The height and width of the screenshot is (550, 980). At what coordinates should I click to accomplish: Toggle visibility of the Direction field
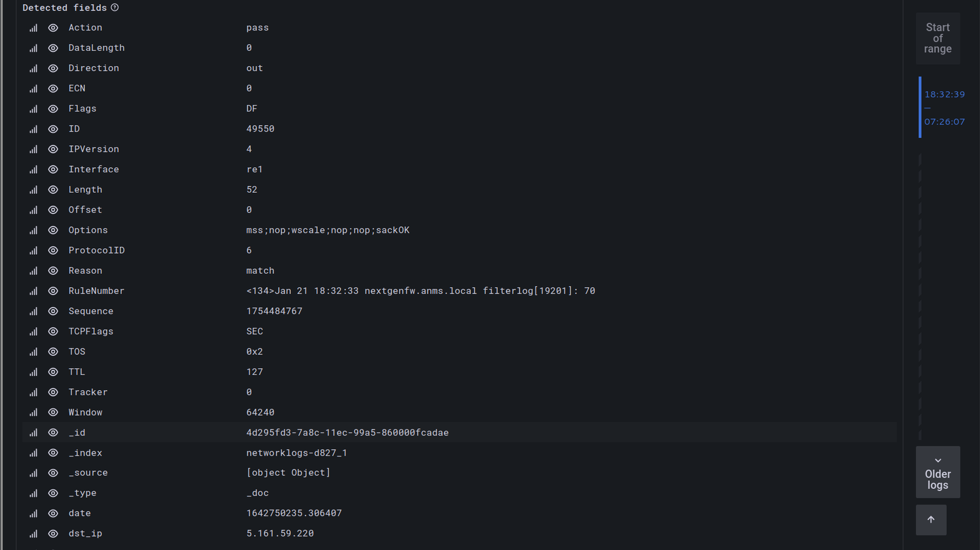coord(53,69)
